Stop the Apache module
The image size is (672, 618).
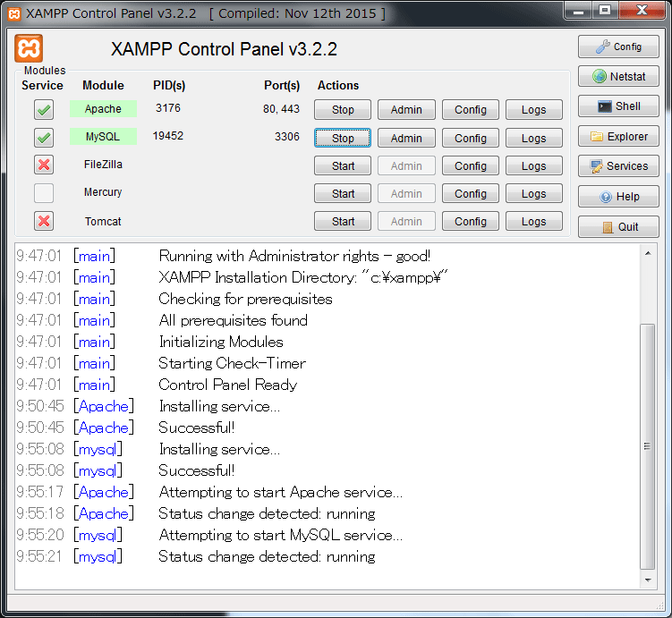pos(343,110)
